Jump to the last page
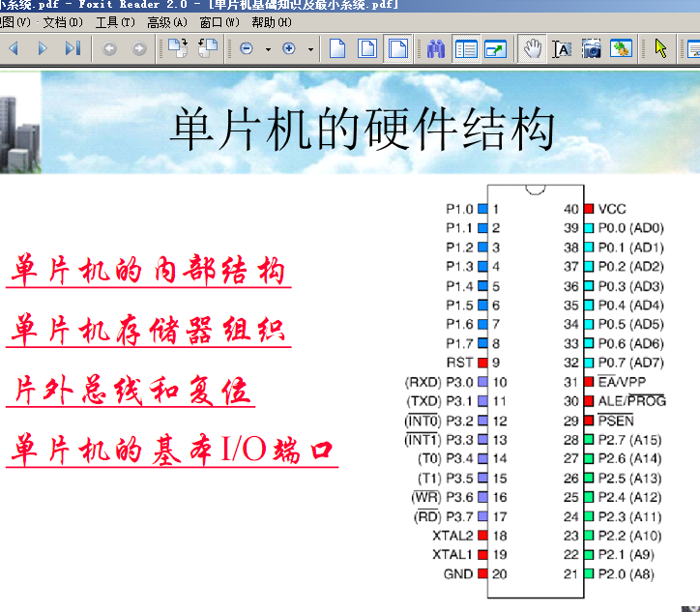This screenshot has width=700, height=612. coord(73,48)
